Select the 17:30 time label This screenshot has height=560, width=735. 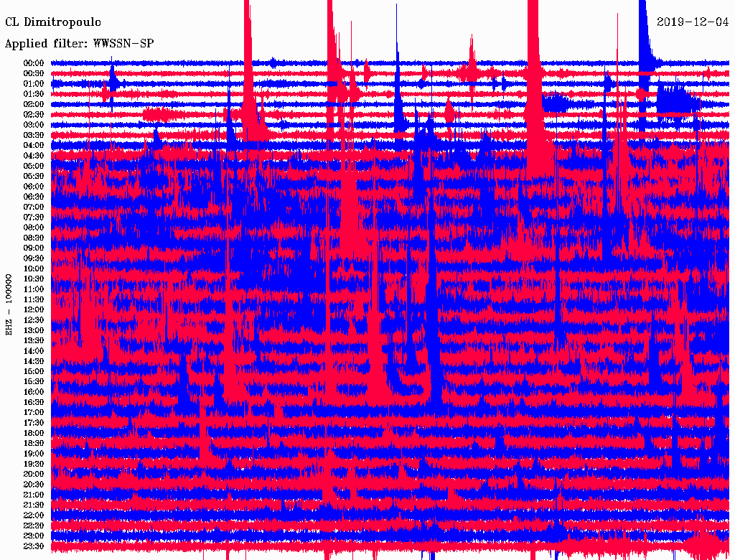click(33, 423)
